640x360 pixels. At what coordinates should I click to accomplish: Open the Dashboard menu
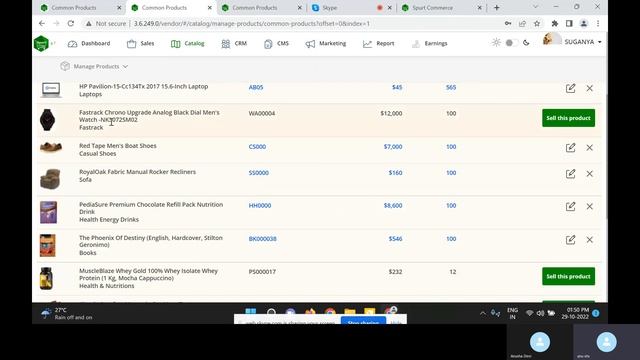point(89,43)
